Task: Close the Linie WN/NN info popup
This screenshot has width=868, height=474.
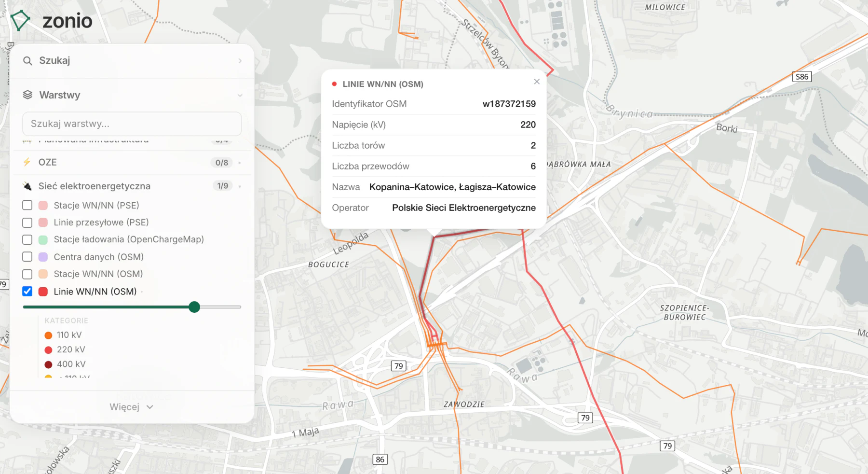Action: (x=537, y=82)
